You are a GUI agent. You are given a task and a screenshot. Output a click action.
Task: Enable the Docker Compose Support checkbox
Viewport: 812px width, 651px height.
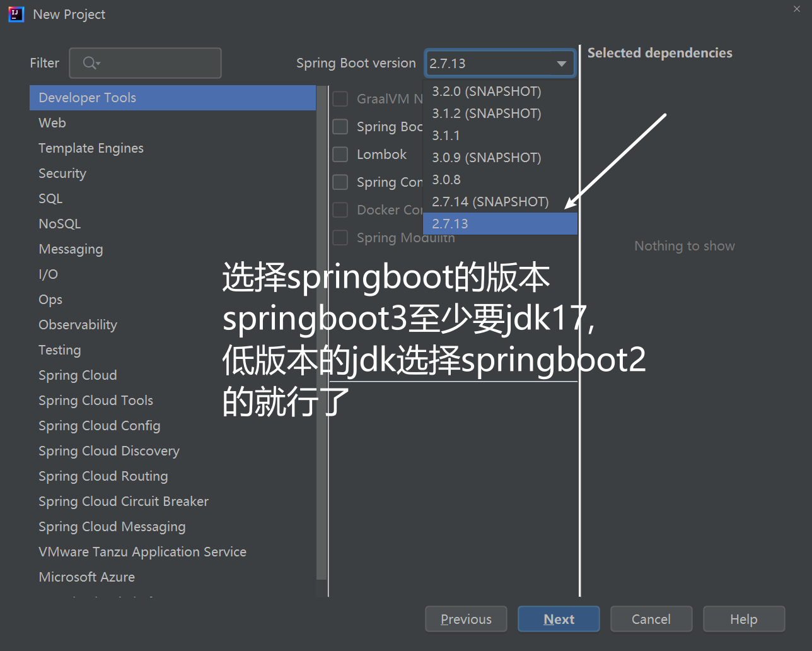(x=340, y=210)
